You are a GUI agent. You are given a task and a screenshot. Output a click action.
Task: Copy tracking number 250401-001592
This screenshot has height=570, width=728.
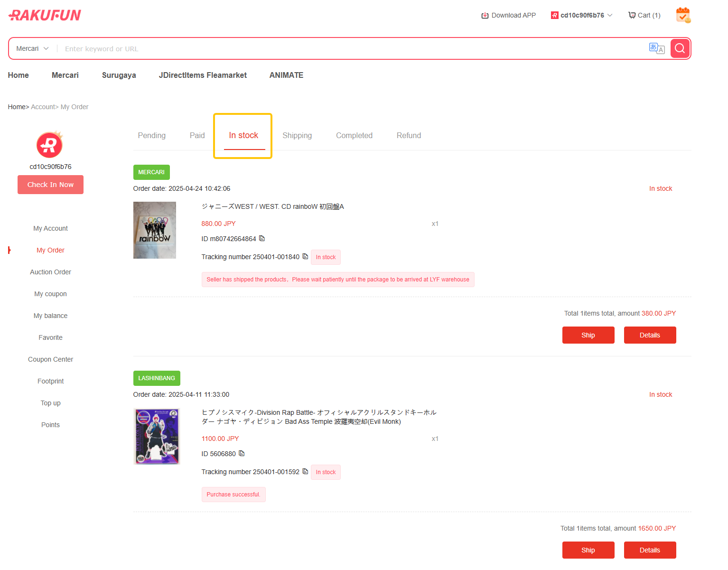[x=305, y=471]
